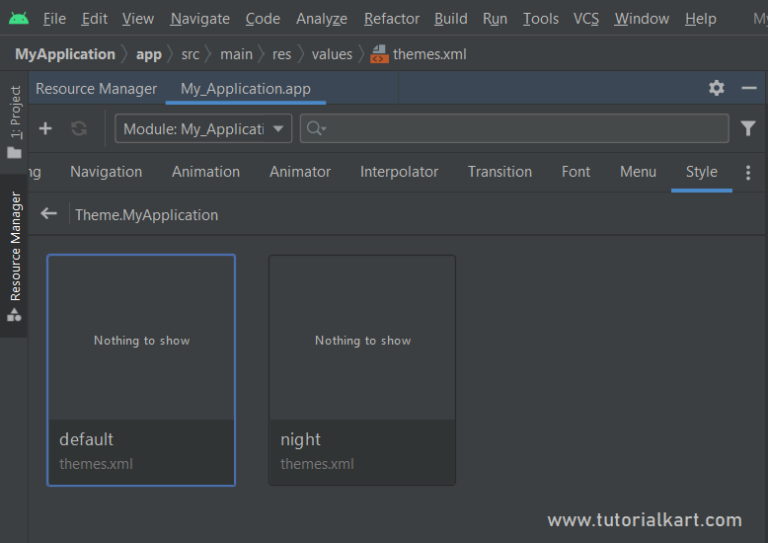This screenshot has height=543, width=768.
Task: Open the three-dot overflow for resource tabs
Action: point(748,172)
